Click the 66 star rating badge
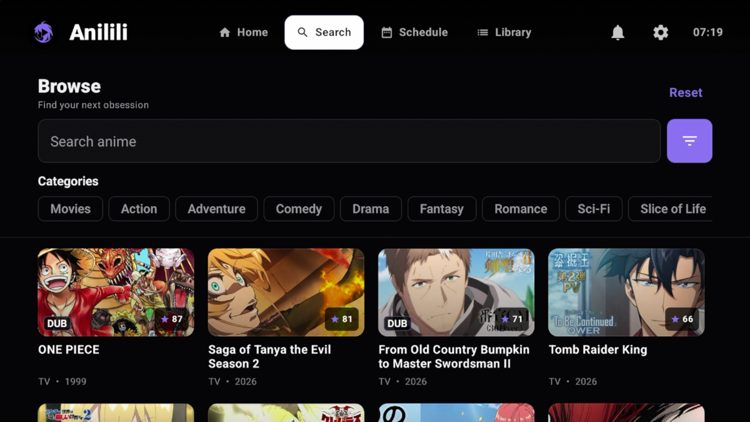Viewport: 750px width, 422px height. [x=682, y=319]
